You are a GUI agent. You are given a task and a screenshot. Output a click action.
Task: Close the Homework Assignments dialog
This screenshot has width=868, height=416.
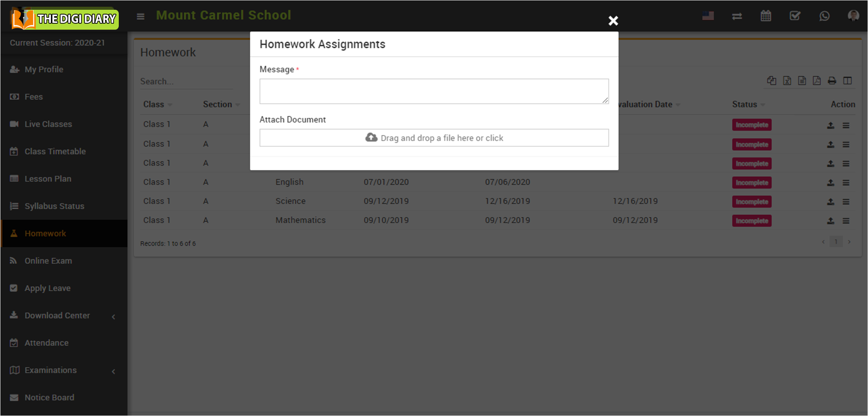point(613,21)
